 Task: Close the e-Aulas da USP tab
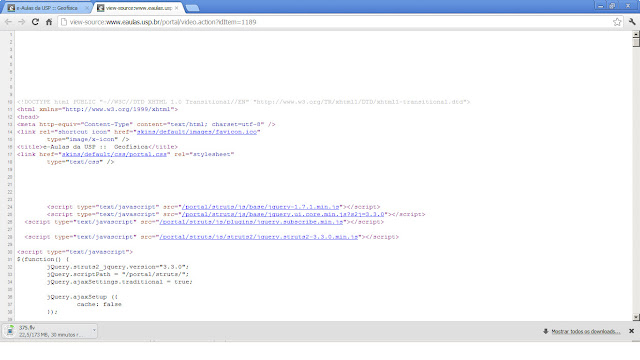pos(87,8)
